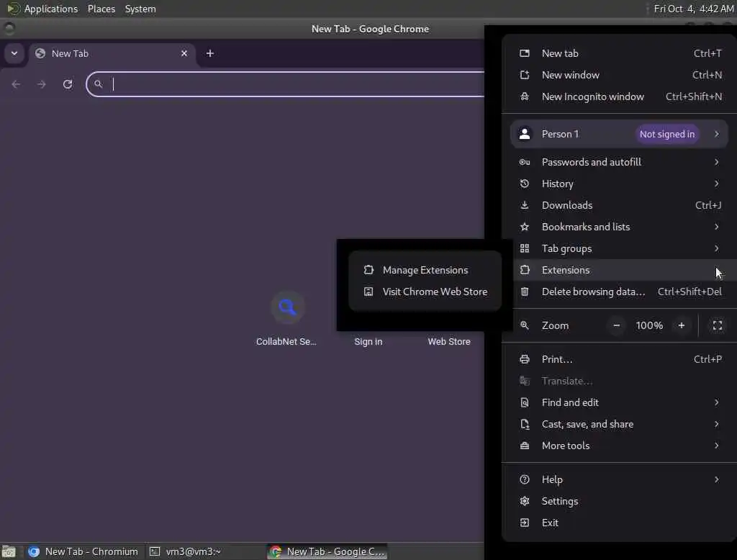Viewport: 737px width, 560px height.
Task: Click the Chrome Web Store icon in submenu
Action: tap(368, 292)
